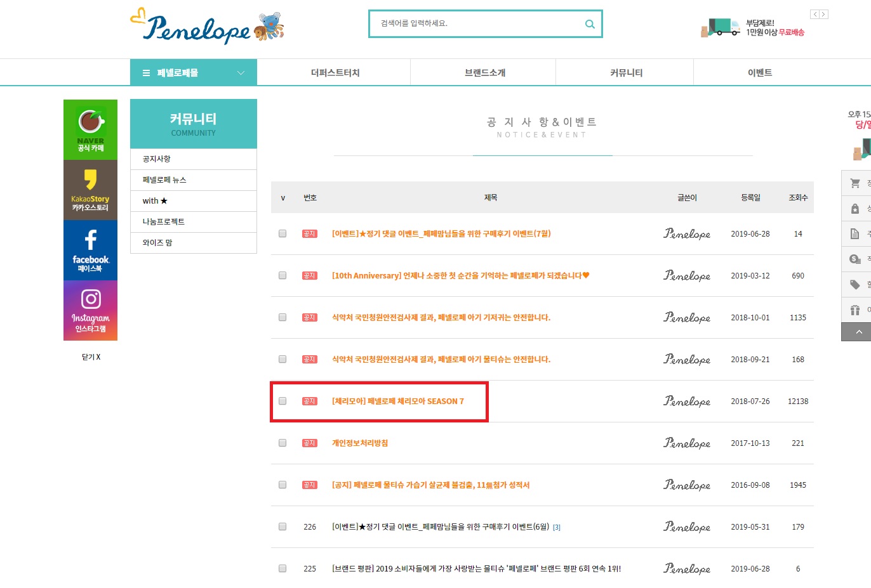The width and height of the screenshot is (871, 588).
Task: Open the 체리모아 SEASON 7 post
Action: tap(398, 401)
